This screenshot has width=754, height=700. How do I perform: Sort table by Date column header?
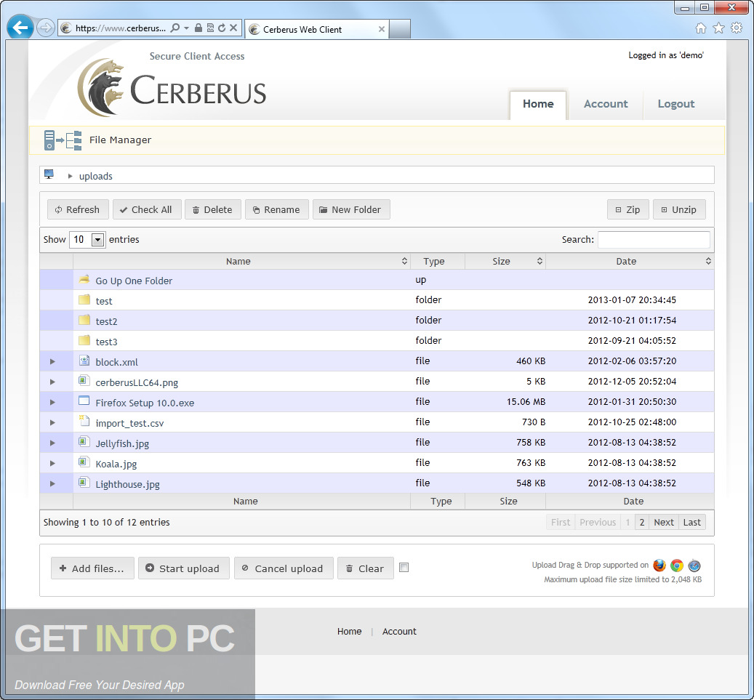[630, 261]
